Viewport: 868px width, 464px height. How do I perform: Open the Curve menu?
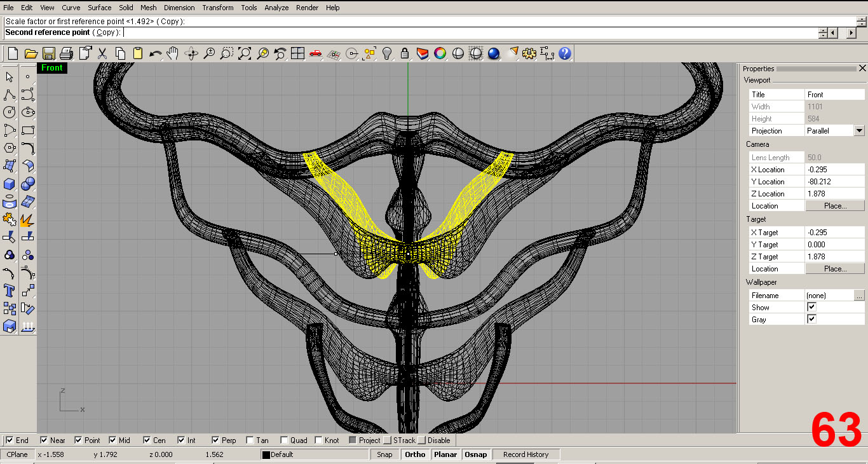(x=71, y=8)
